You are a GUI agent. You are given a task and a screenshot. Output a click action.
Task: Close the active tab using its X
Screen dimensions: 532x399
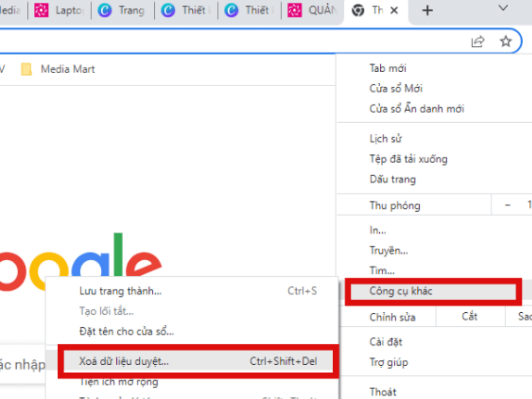coord(394,10)
